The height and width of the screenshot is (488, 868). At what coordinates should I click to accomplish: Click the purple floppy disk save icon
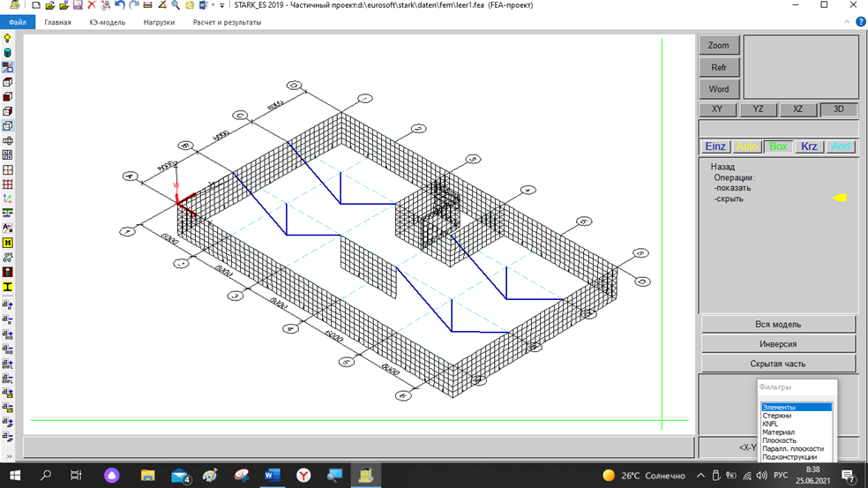tap(78, 5)
